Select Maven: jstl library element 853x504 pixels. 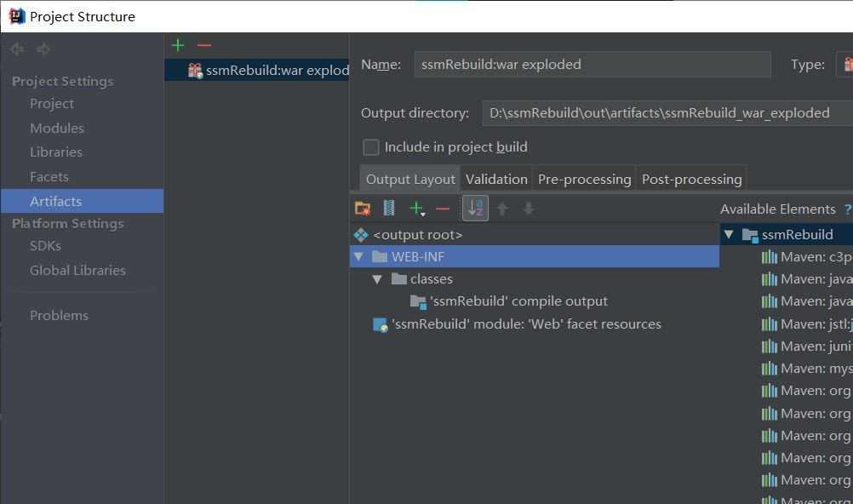click(x=807, y=324)
